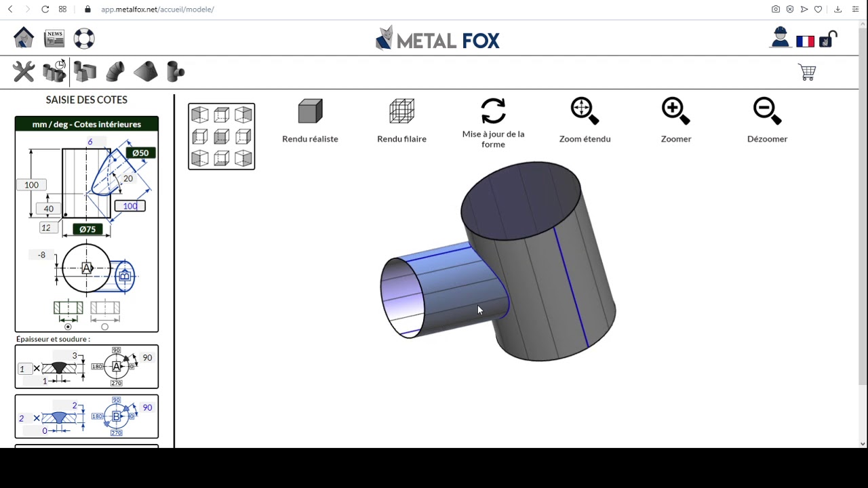868x488 pixels.
Task: Edit the 40 height offset field
Action: (48, 208)
